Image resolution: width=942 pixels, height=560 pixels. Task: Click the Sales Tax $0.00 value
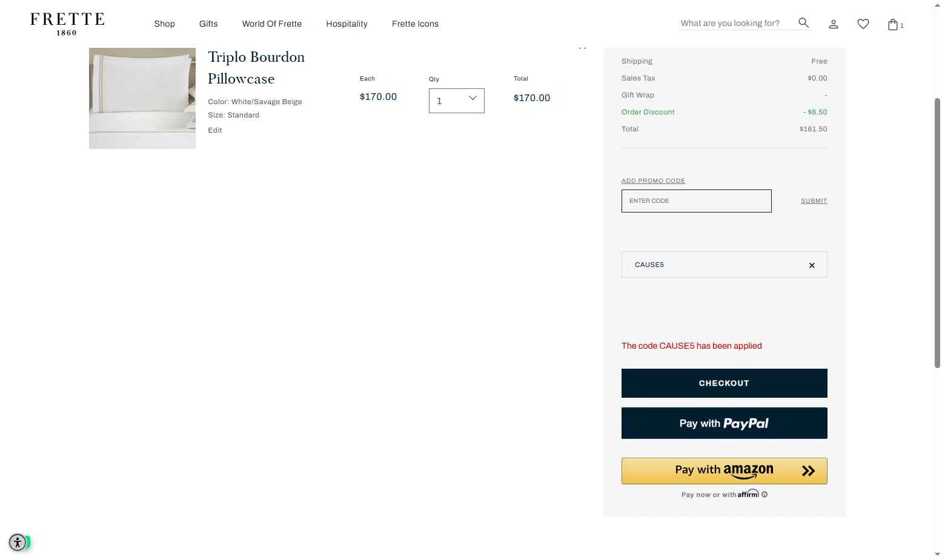[x=817, y=78]
